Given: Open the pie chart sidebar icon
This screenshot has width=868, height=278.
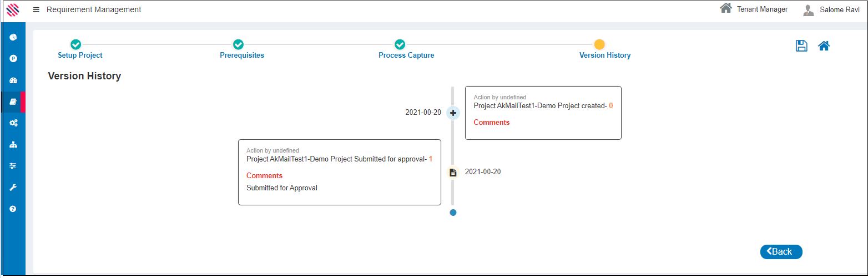Looking at the screenshot, I should (13, 37).
